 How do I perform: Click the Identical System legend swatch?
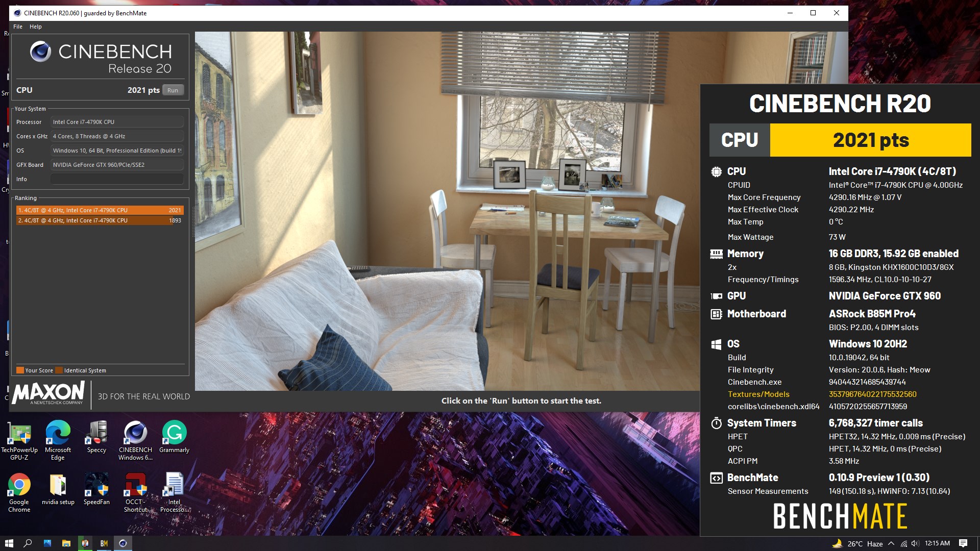click(59, 370)
